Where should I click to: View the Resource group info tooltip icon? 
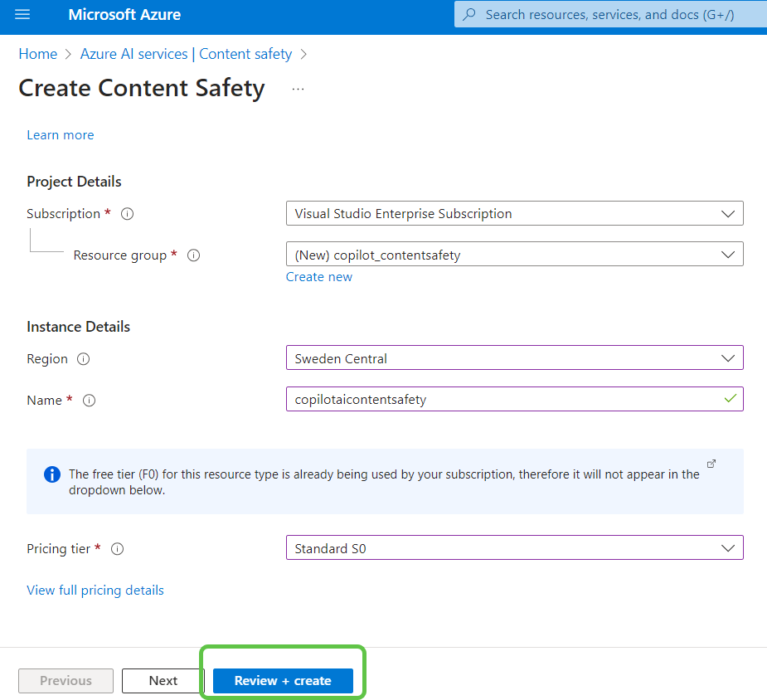193,255
